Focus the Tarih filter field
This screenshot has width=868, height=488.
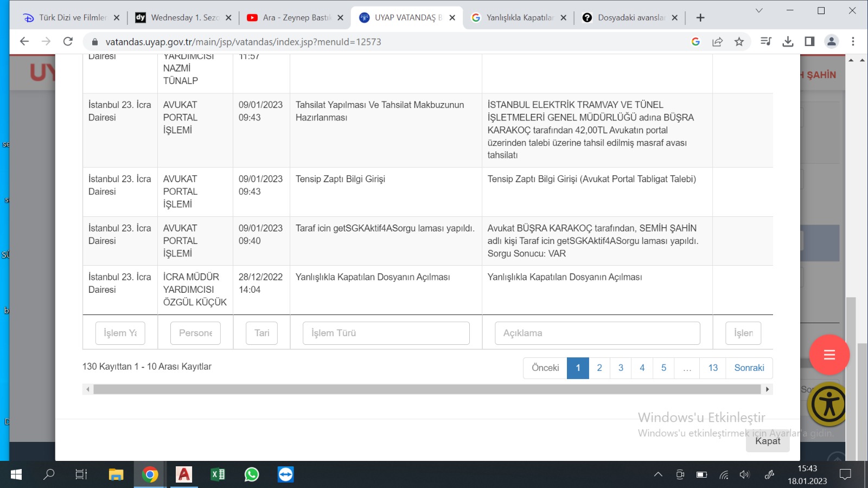pyautogui.click(x=261, y=333)
